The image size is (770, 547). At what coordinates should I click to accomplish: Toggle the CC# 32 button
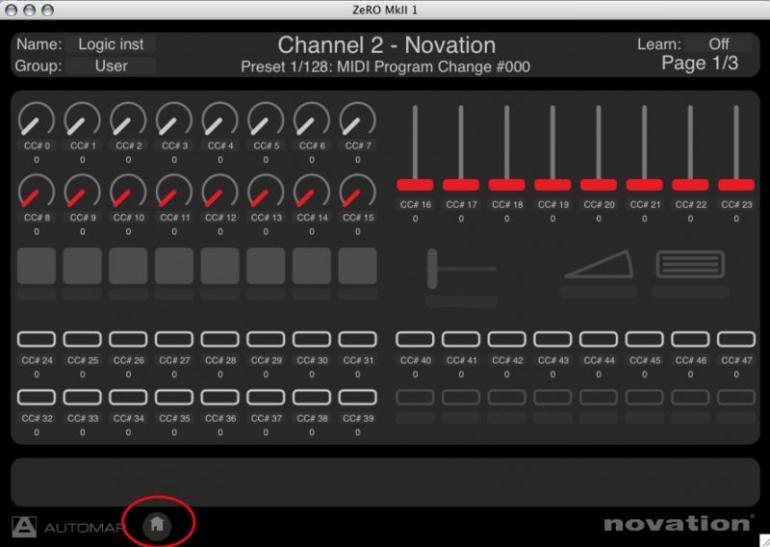pyautogui.click(x=36, y=397)
